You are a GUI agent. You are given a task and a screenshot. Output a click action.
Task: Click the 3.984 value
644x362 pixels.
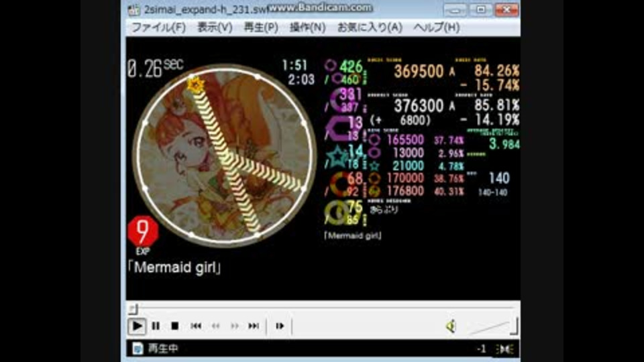click(504, 144)
